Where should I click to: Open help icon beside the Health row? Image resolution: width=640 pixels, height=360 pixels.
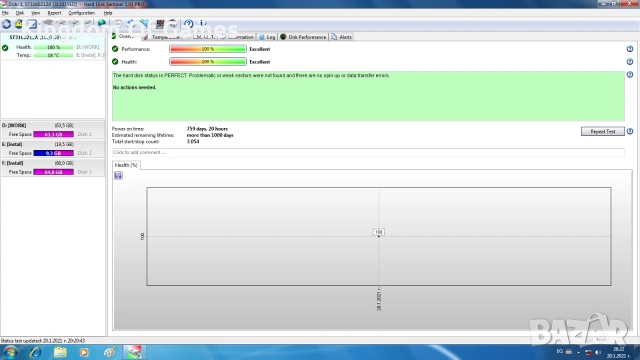click(x=630, y=62)
